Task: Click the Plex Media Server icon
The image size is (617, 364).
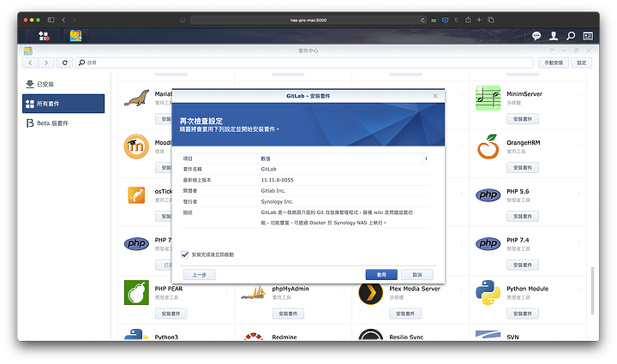Action: [371, 292]
